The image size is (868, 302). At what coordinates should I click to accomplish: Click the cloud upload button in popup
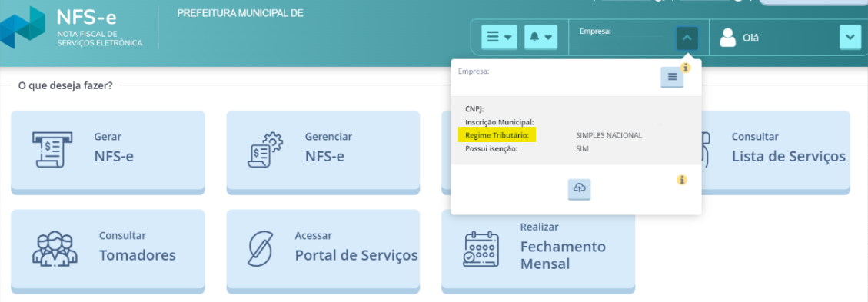click(579, 189)
